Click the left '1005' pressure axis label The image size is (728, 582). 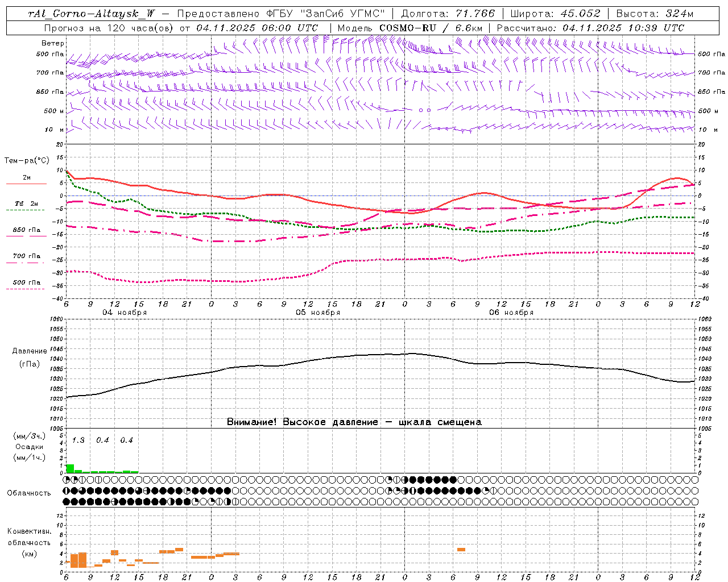point(57,429)
